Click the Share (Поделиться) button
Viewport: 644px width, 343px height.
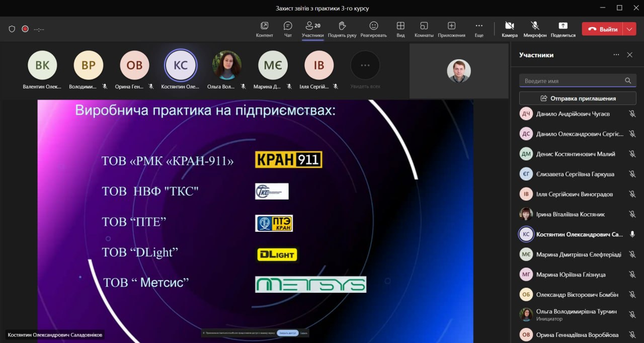tap(563, 29)
